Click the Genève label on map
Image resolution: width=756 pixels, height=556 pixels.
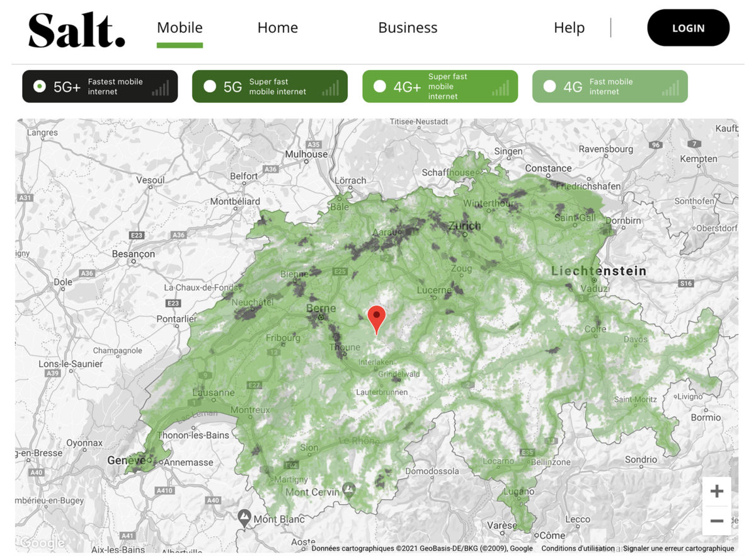(x=126, y=460)
